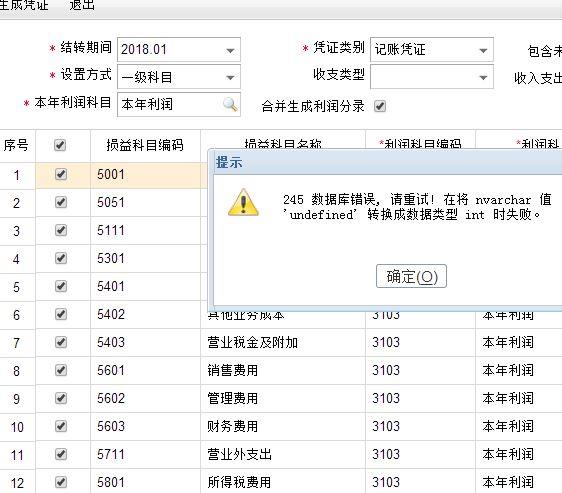Click the magnifier icon beside 本年利润科目
The width and height of the screenshot is (562, 493).
click(230, 104)
